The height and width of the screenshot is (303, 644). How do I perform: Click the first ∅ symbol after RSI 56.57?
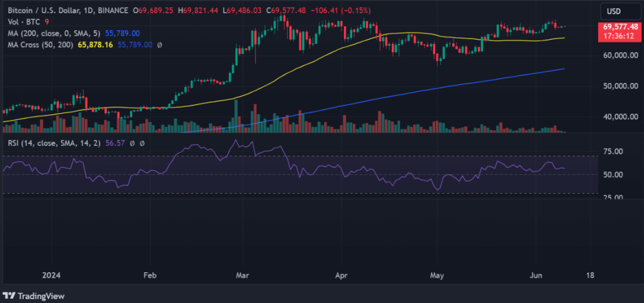coord(132,144)
